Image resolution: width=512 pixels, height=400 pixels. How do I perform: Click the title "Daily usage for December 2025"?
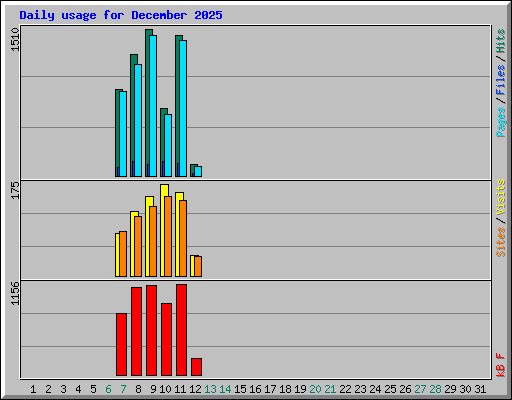tap(121, 15)
